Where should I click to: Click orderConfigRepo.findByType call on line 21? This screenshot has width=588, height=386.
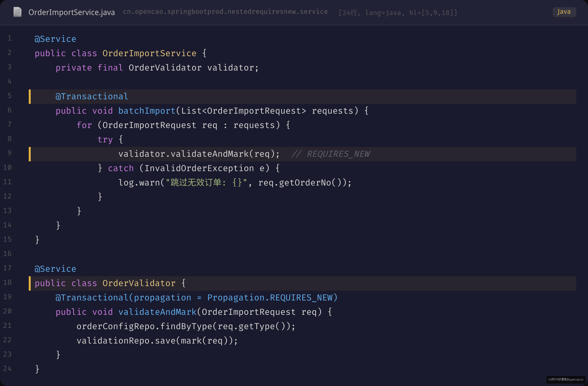(x=186, y=326)
